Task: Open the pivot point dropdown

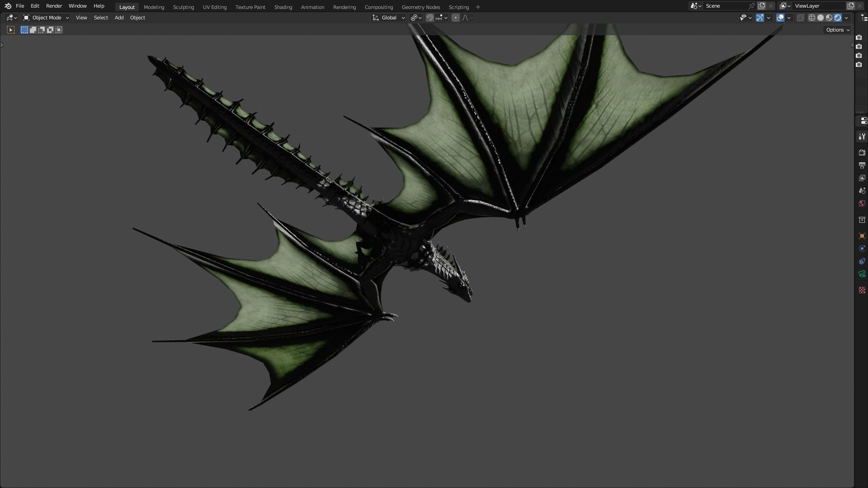Action: [x=416, y=18]
